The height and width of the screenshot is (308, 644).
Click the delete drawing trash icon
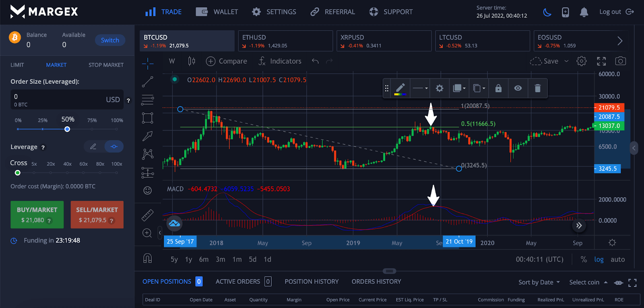point(537,88)
